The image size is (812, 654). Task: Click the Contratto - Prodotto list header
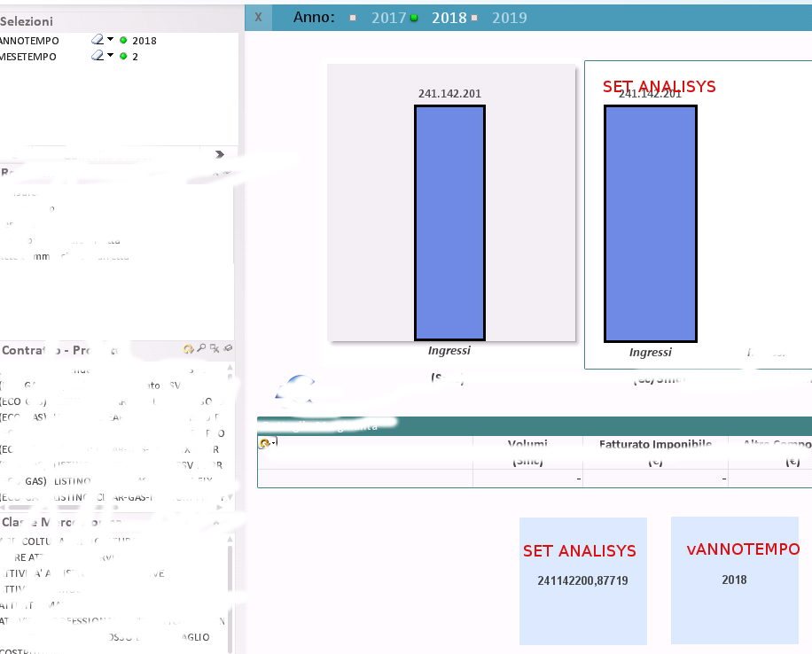pos(117,350)
